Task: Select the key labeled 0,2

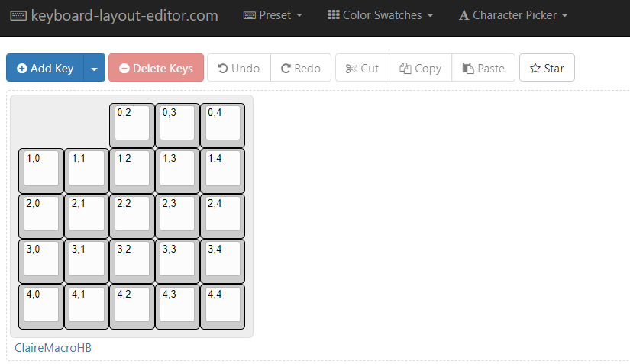Action: point(132,126)
